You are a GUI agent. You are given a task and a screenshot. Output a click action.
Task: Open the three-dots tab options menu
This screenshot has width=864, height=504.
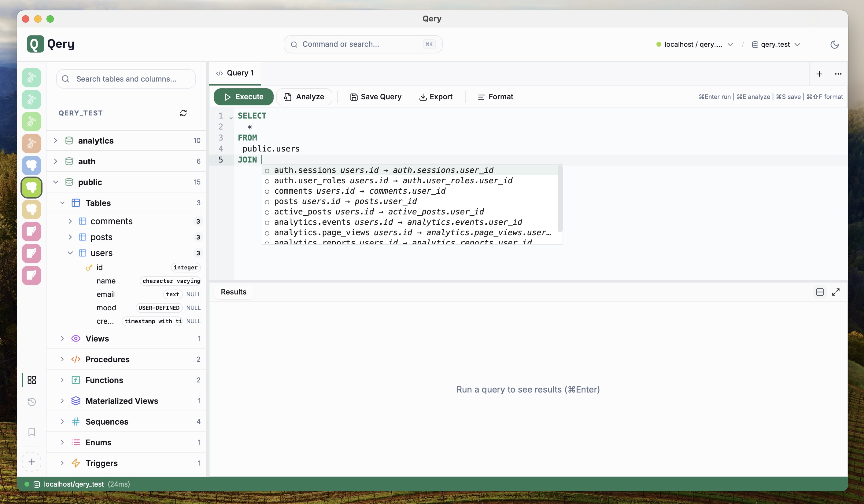tap(838, 74)
